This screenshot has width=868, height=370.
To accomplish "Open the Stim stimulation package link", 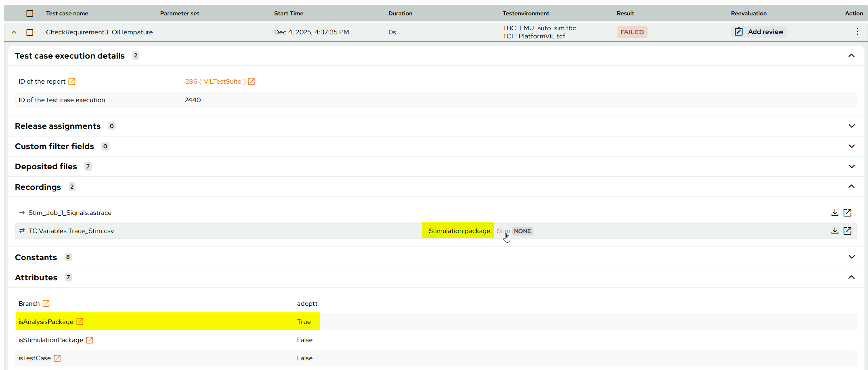I will point(503,231).
